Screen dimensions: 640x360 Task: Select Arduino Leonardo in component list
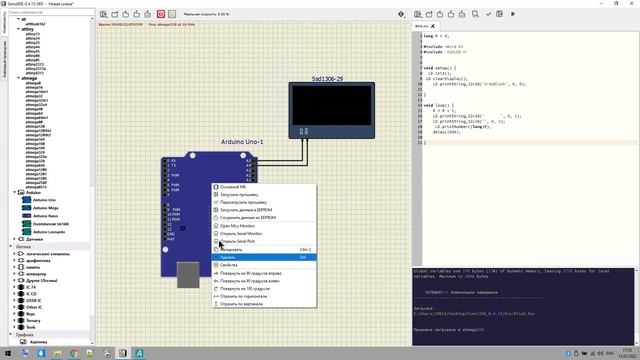(49, 232)
